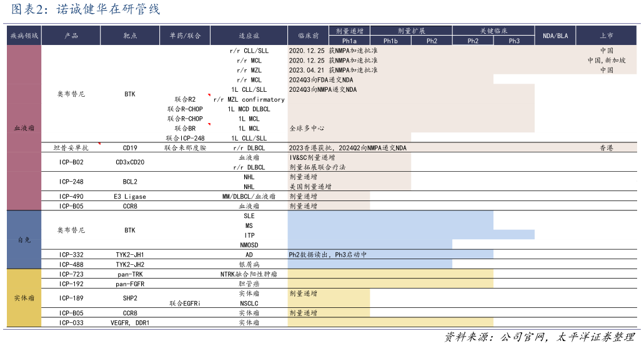This screenshot has height=346, width=644.
Task: Click the CD19 target cell
Action: point(130,148)
